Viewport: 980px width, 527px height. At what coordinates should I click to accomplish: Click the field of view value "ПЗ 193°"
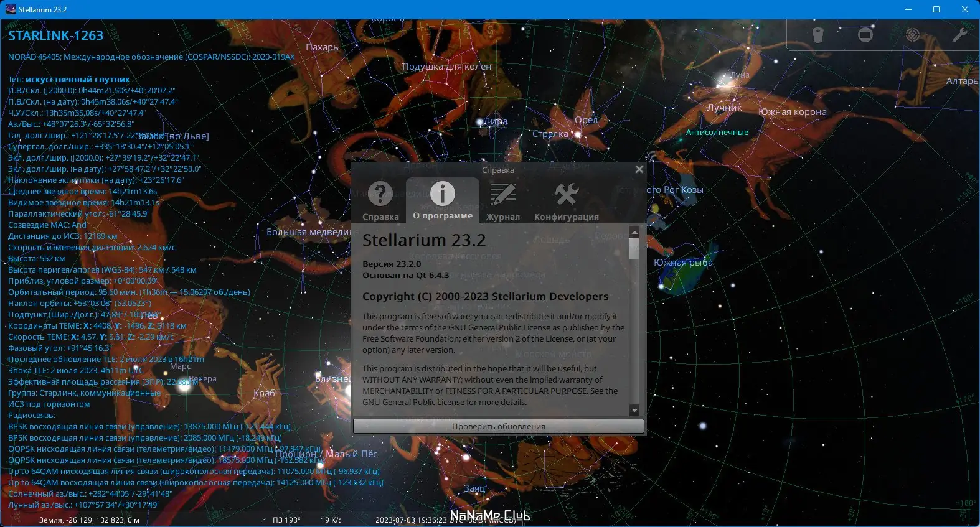point(286,520)
